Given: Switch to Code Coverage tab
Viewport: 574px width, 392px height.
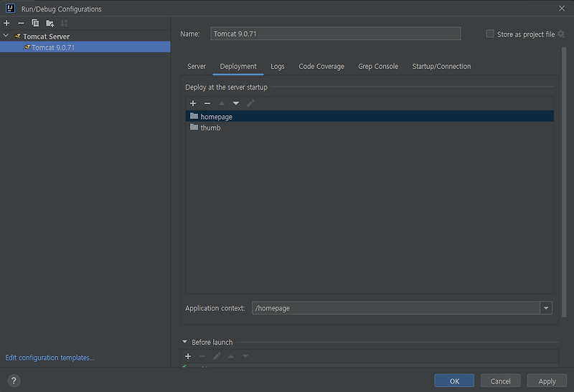Looking at the screenshot, I should 321,66.
